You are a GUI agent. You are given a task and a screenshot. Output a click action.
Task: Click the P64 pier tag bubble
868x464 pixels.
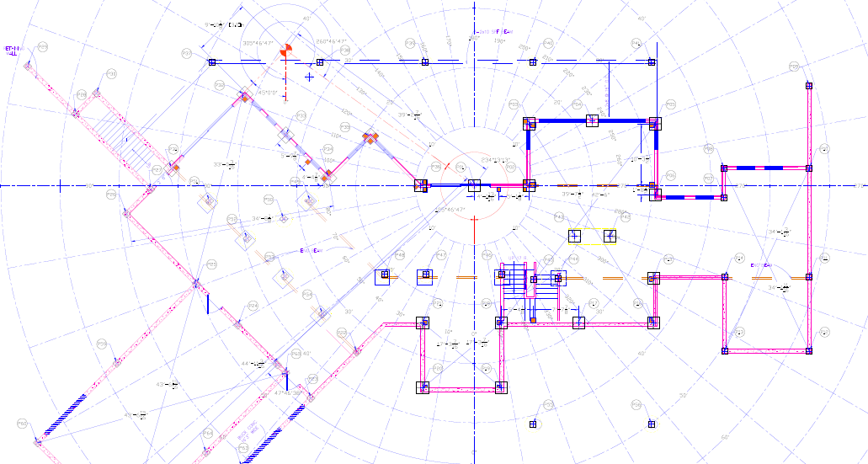(x=208, y=433)
